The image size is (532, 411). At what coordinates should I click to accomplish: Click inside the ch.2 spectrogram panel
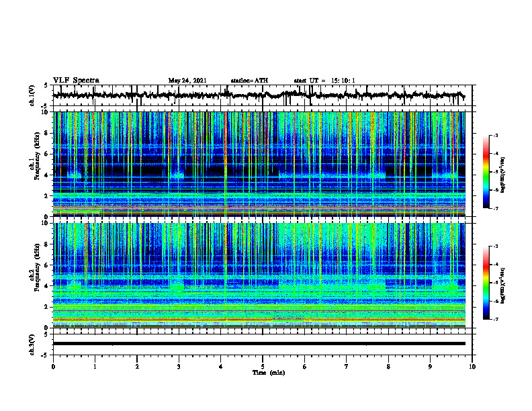coord(259,275)
